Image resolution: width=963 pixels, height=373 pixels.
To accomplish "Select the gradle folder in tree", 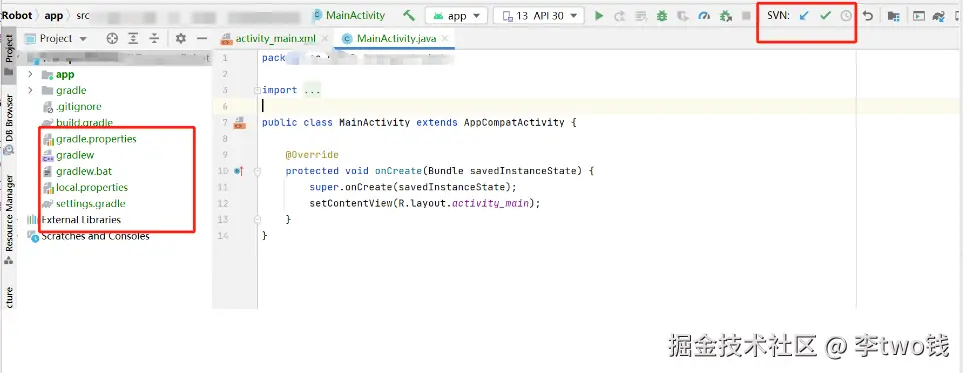I will pyautogui.click(x=71, y=90).
